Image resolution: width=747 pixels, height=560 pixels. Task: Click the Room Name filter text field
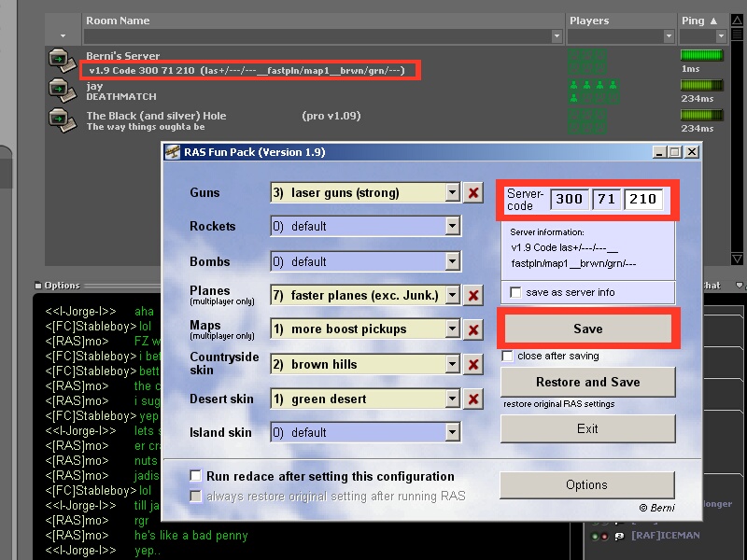pos(317,36)
